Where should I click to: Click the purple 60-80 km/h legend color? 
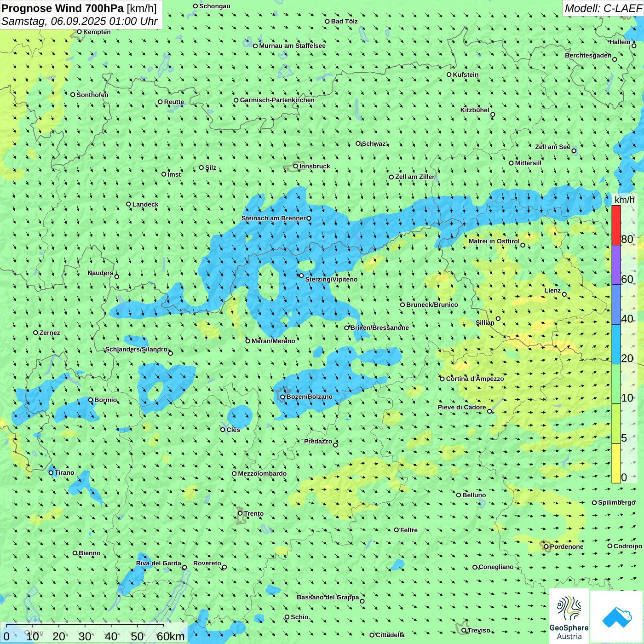tap(616, 265)
